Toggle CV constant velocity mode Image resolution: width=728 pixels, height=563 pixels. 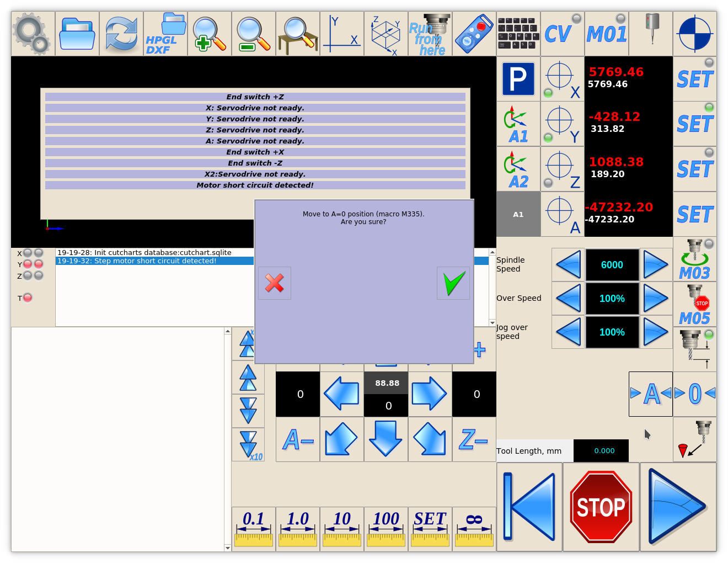[563, 34]
